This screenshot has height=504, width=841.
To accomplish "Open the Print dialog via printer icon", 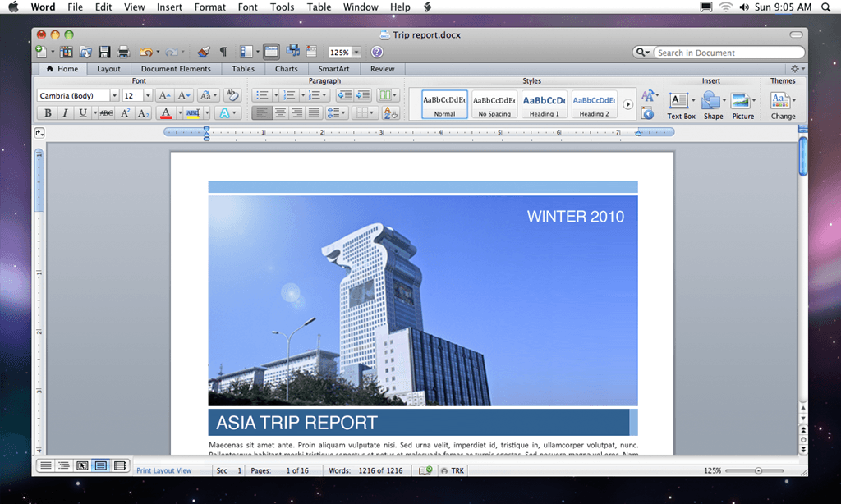I will coord(123,51).
